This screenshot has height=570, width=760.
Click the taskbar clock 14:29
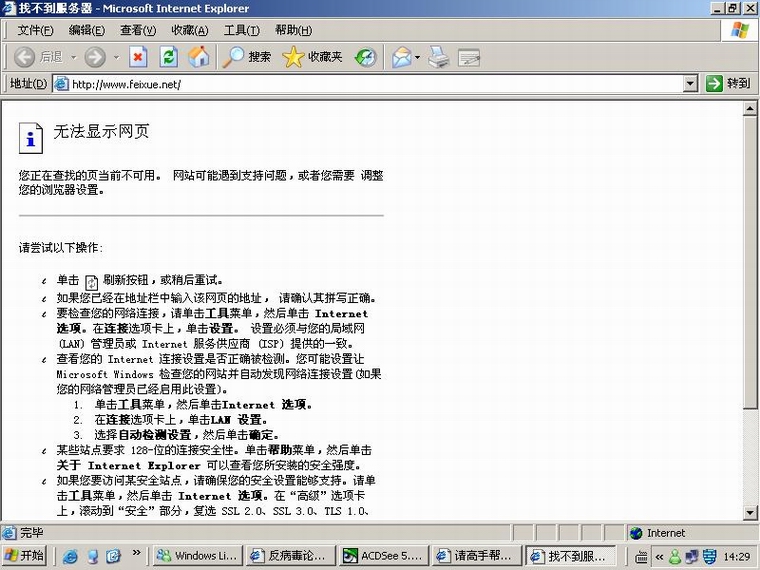(x=737, y=557)
